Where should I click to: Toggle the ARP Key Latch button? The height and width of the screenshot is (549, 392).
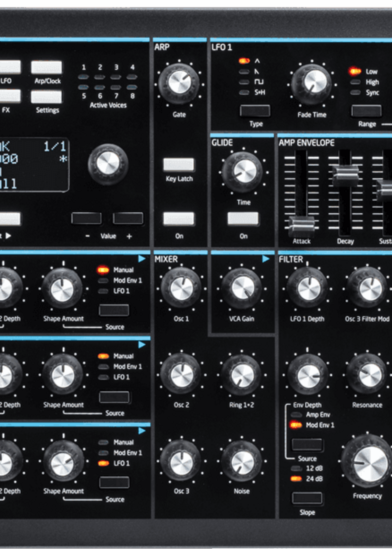[x=179, y=165]
